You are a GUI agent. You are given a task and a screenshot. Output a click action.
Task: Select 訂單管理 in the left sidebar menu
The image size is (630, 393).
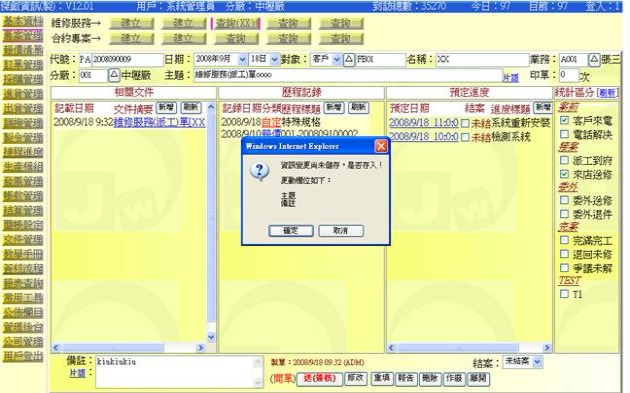(x=23, y=65)
